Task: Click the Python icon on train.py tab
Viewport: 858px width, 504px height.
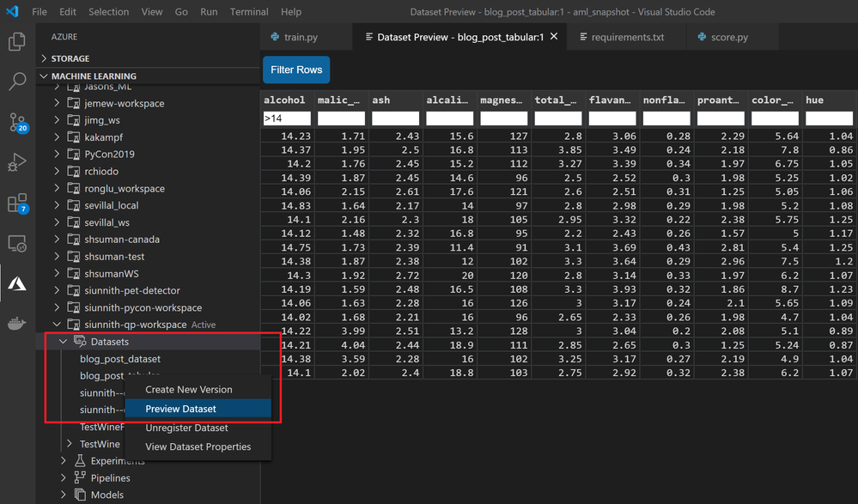Action: tap(275, 37)
